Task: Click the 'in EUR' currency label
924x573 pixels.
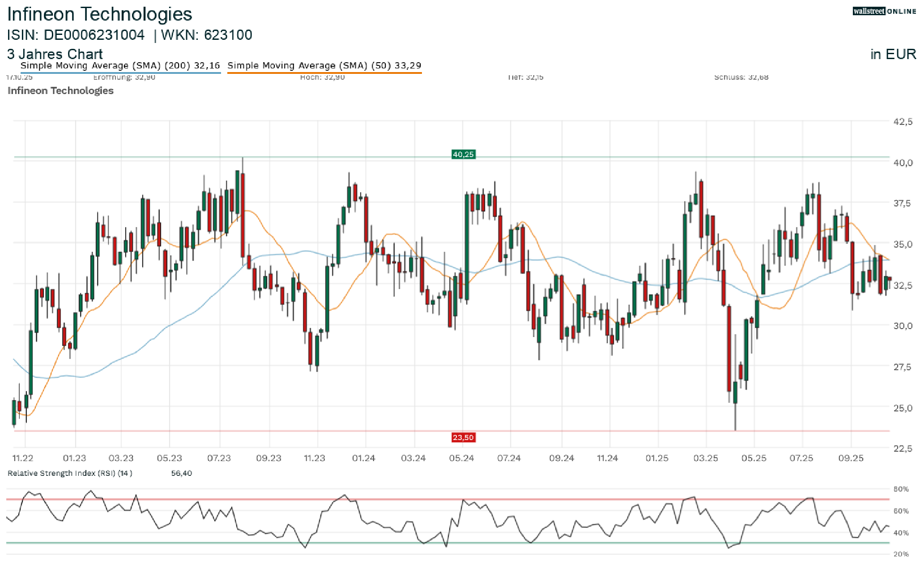Action: tap(893, 54)
